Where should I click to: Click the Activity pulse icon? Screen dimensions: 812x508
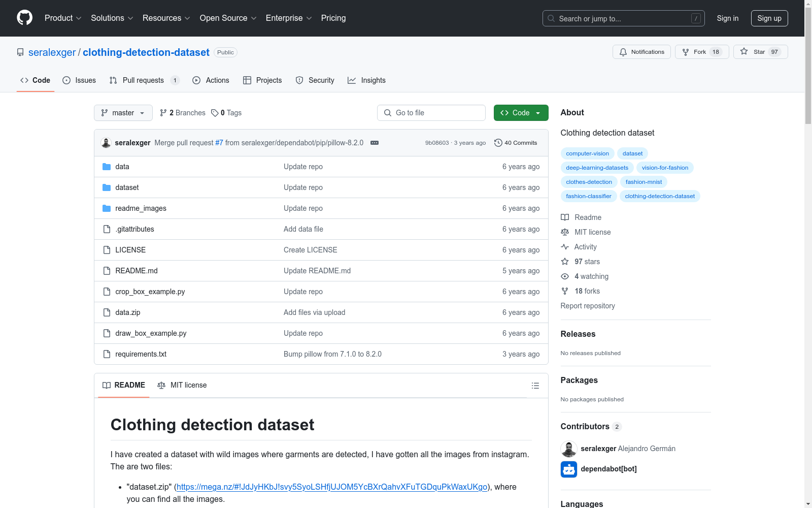point(565,247)
